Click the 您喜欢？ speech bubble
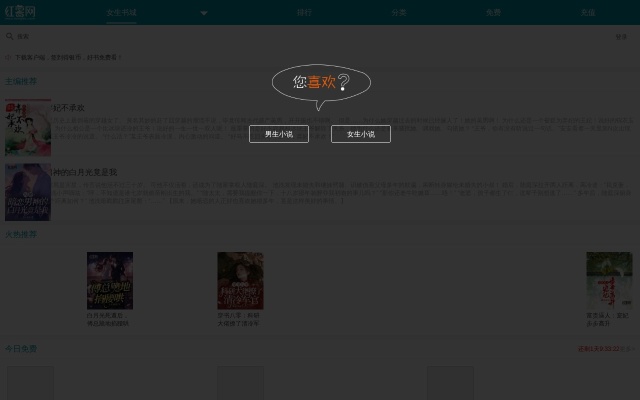Viewport: 640px width, 400px height. (x=321, y=83)
